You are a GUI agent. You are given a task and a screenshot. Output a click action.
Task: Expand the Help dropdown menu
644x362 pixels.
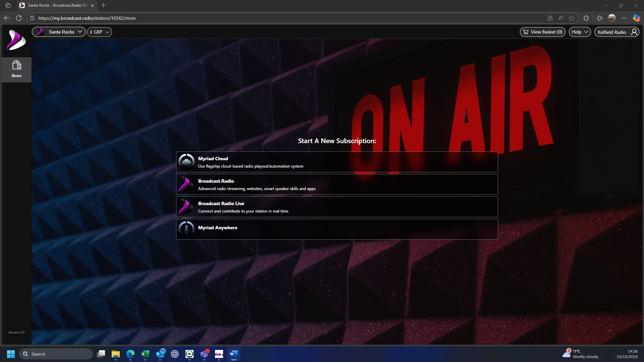pos(580,32)
